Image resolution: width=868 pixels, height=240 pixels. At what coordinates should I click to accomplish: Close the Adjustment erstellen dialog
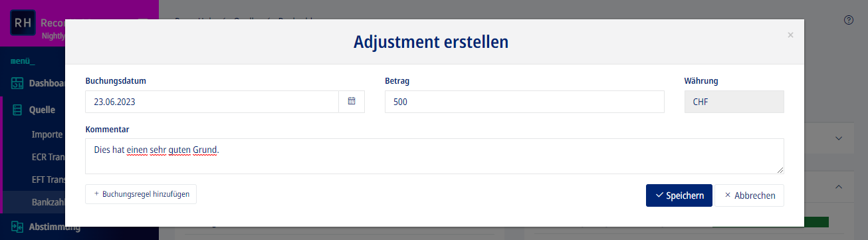(790, 35)
